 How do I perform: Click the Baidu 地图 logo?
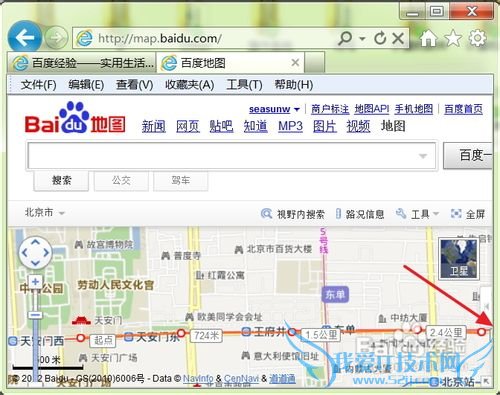coord(75,118)
